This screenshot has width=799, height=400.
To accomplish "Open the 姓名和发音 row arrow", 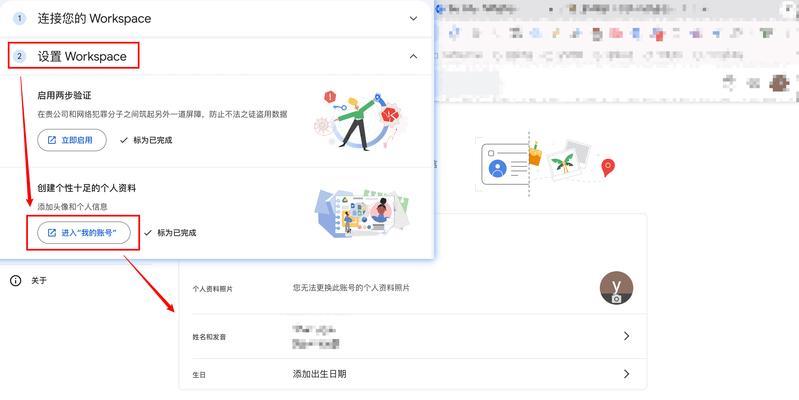I will click(626, 336).
